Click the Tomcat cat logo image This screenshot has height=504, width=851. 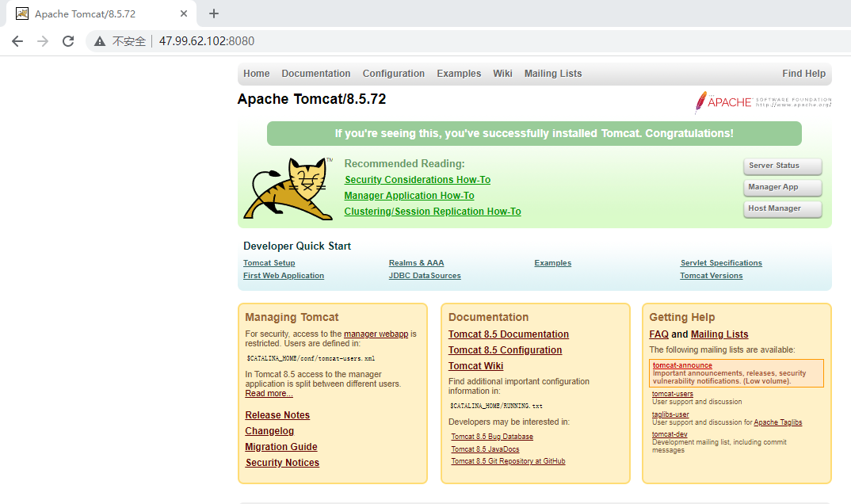pyautogui.click(x=288, y=189)
